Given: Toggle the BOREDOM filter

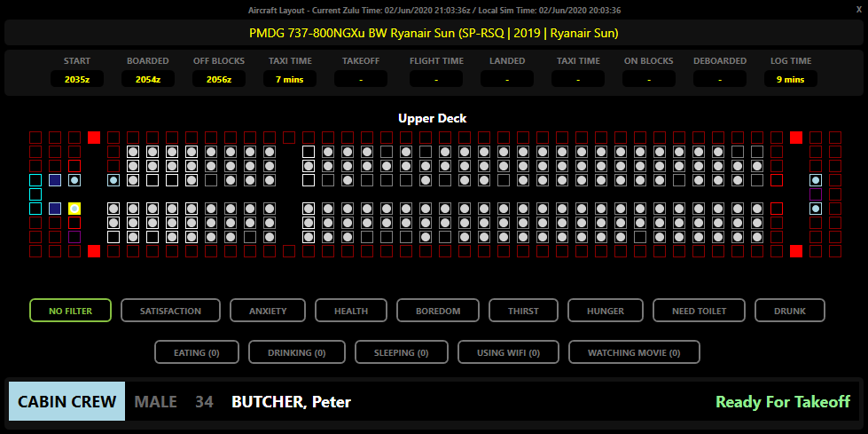Looking at the screenshot, I should [x=438, y=311].
